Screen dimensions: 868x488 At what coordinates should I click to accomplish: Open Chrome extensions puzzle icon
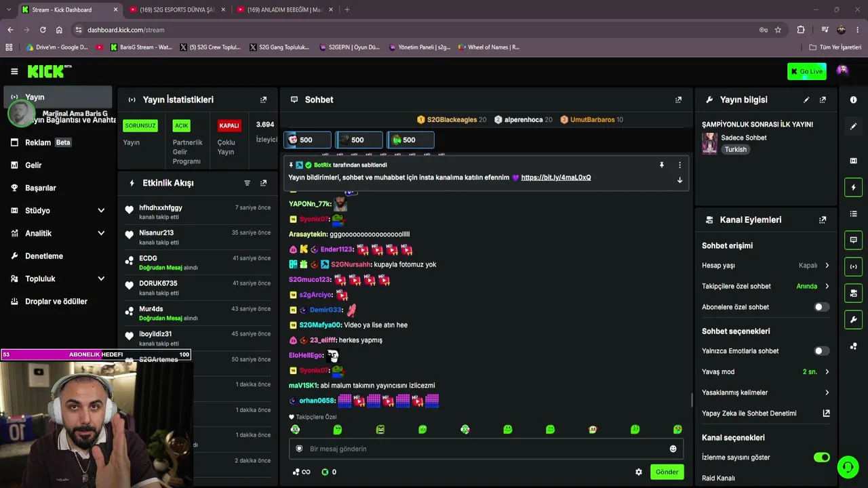801,30
